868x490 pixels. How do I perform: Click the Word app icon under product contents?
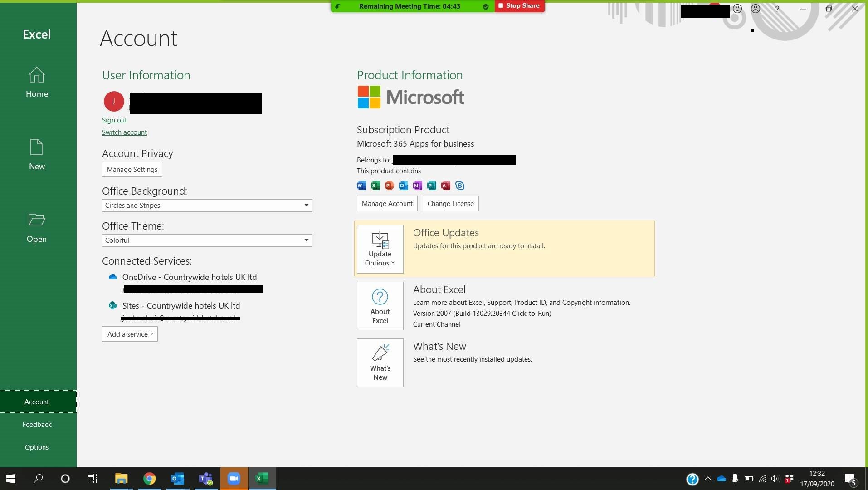point(361,186)
